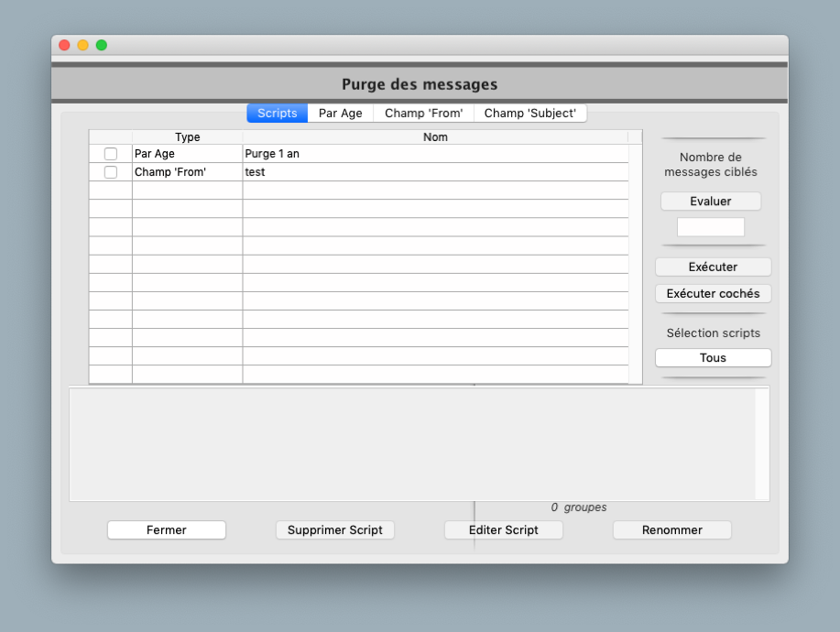Open the script editor via Editer Script
Image resolution: width=840 pixels, height=632 pixels.
[503, 530]
